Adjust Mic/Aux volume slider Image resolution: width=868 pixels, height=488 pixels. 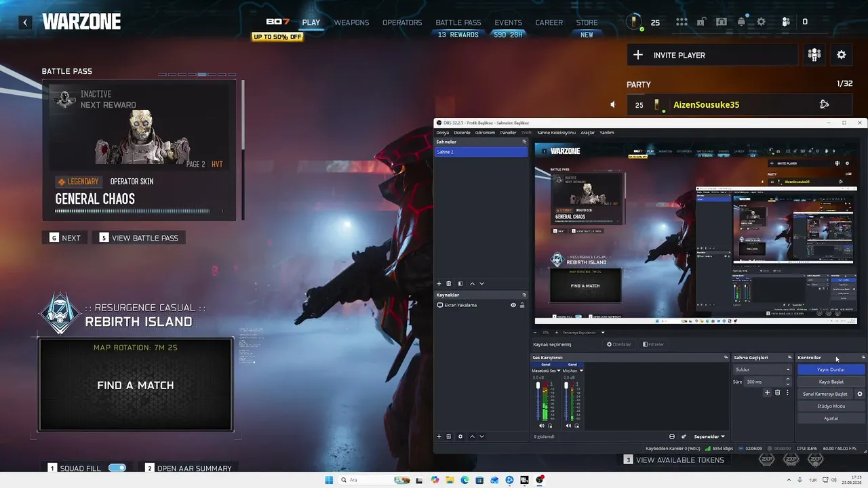[566, 400]
